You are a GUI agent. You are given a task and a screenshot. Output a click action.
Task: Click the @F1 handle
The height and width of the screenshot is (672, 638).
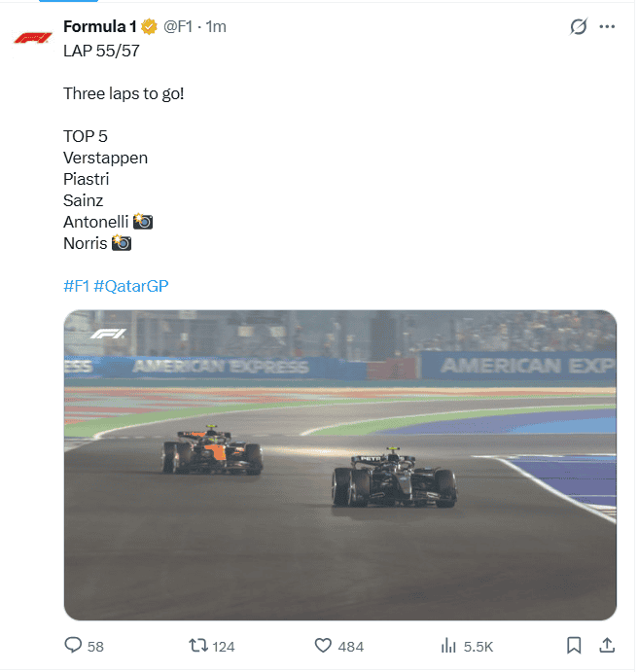point(177,26)
